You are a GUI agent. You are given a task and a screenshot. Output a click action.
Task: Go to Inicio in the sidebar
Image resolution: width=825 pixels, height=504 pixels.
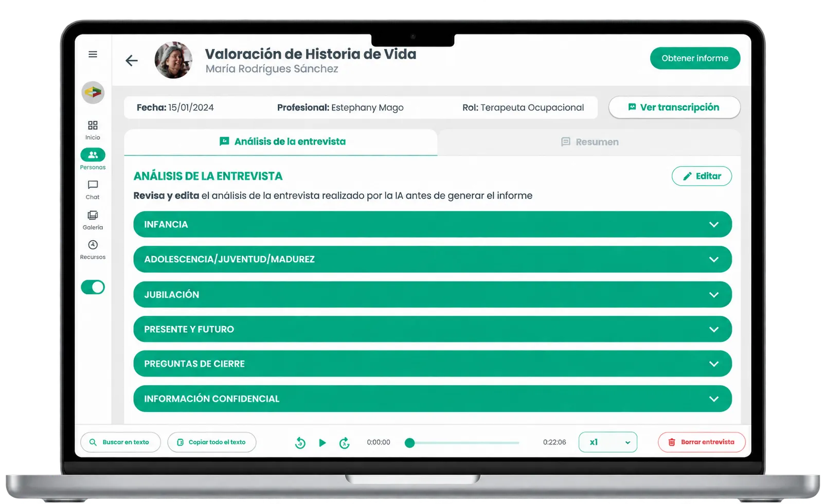tap(93, 130)
